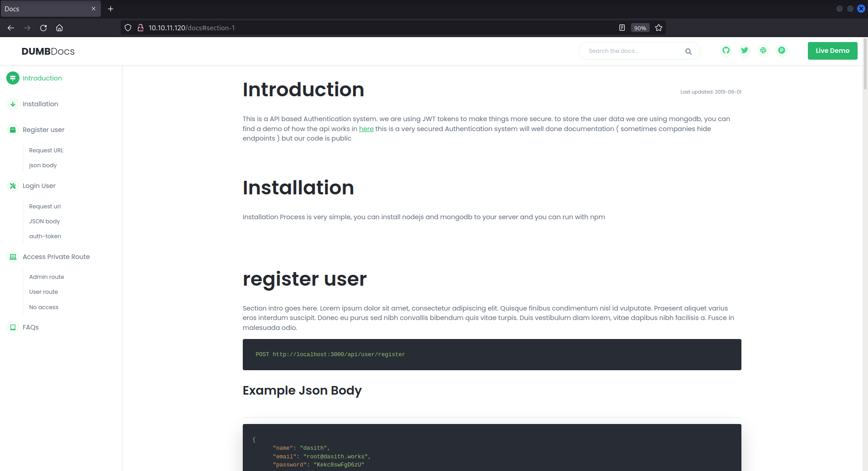Follow the 'here' demo link
The height and width of the screenshot is (471, 868).
[x=366, y=129]
